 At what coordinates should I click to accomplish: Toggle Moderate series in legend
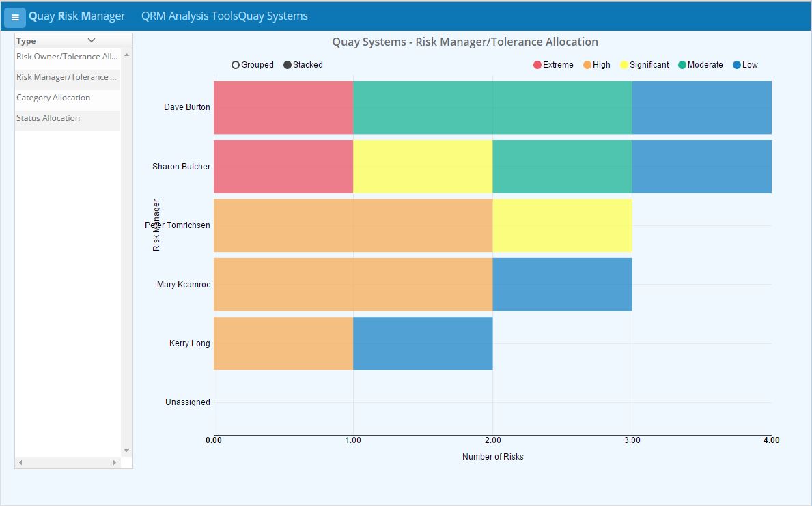pos(700,65)
